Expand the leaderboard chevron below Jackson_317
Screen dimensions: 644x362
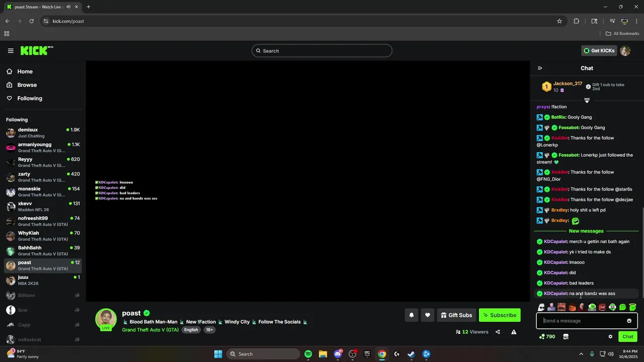587,101
